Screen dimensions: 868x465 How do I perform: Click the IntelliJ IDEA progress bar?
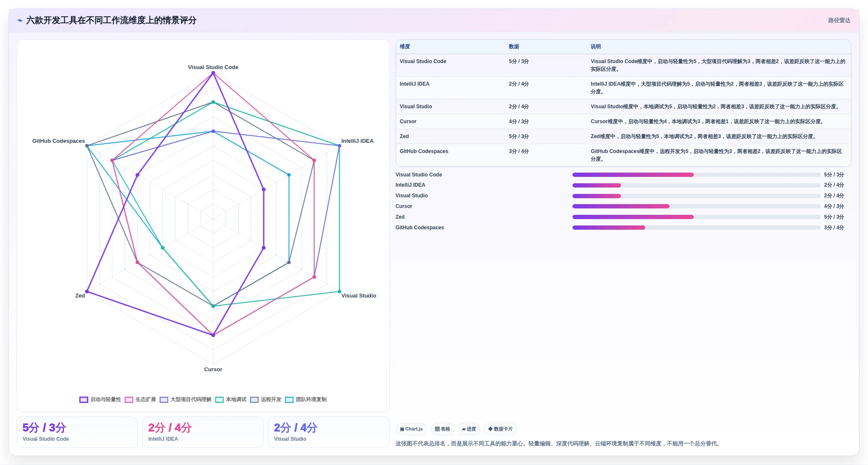coord(696,185)
